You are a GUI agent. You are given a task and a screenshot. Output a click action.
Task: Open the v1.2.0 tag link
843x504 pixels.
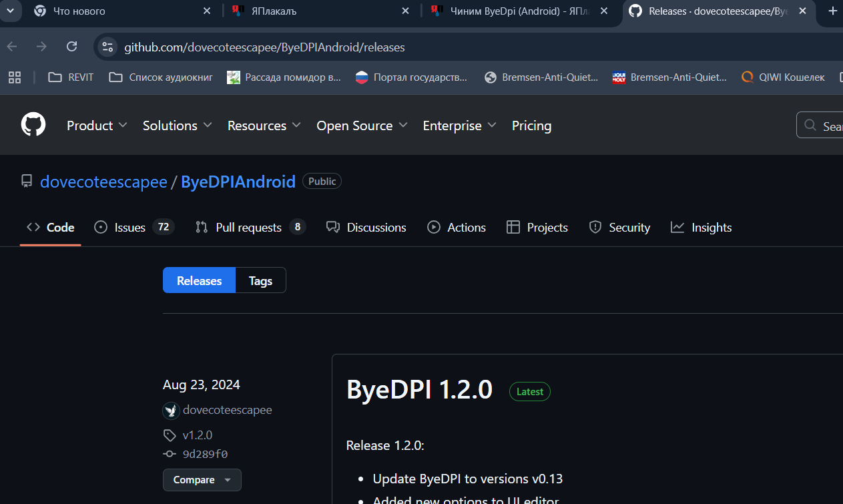(197, 435)
